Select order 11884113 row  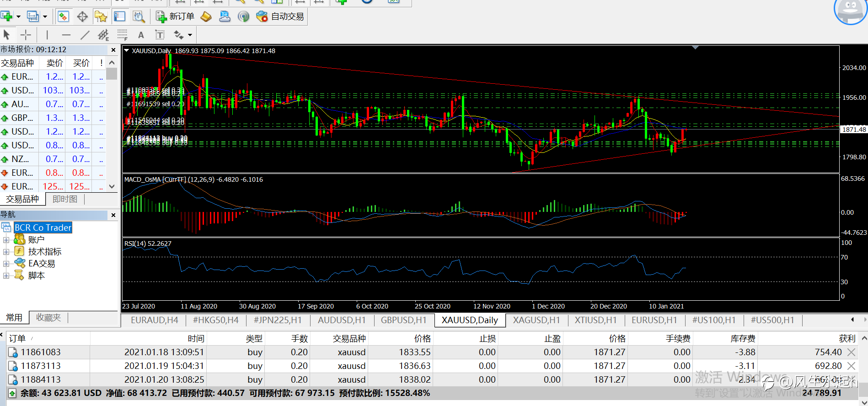pos(433,379)
